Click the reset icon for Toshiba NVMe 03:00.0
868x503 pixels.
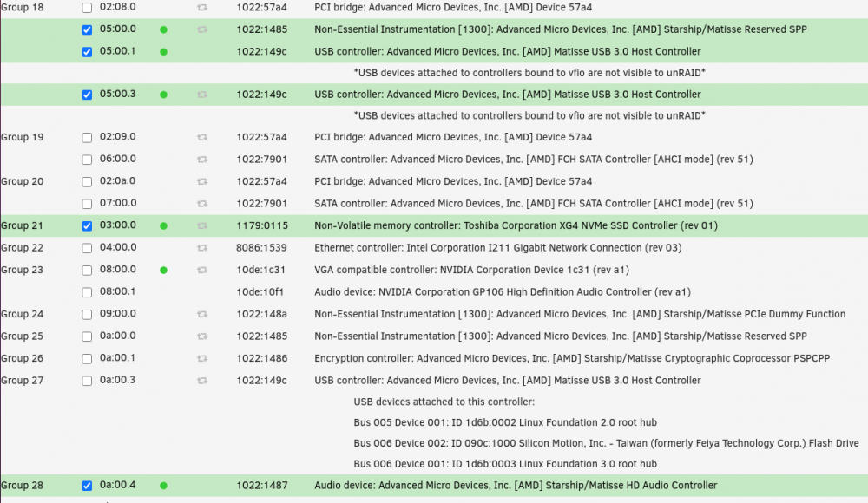(202, 225)
